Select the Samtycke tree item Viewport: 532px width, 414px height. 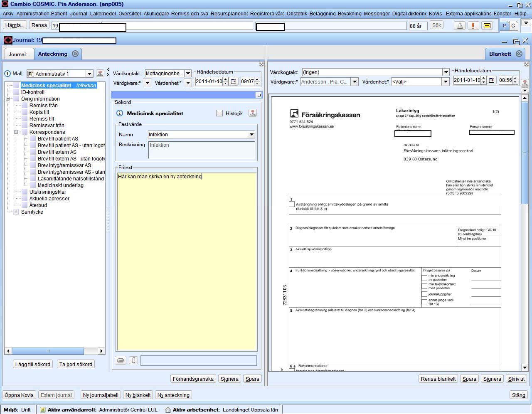coord(32,212)
